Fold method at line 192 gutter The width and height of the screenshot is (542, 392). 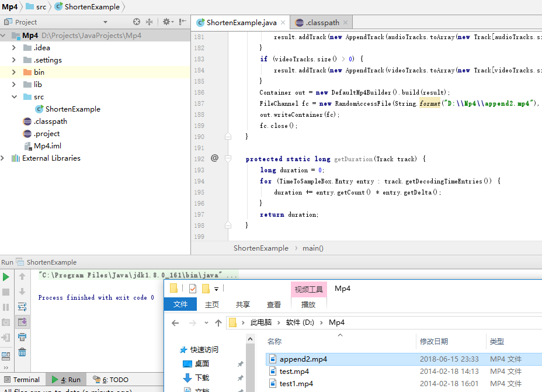coord(228,159)
